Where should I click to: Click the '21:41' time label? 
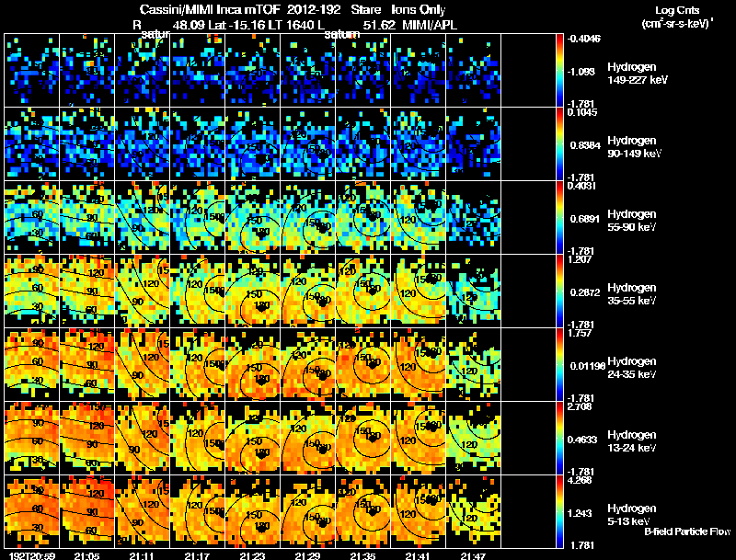tap(419, 555)
